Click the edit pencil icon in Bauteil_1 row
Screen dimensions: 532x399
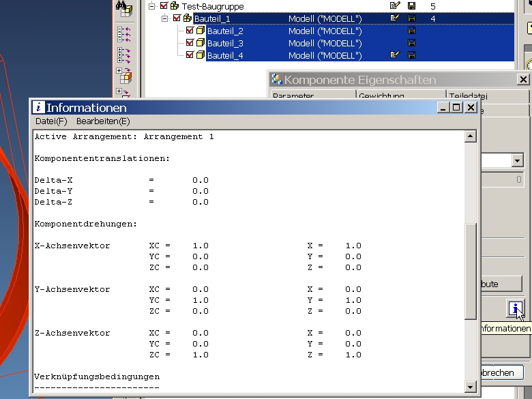pyautogui.click(x=395, y=18)
